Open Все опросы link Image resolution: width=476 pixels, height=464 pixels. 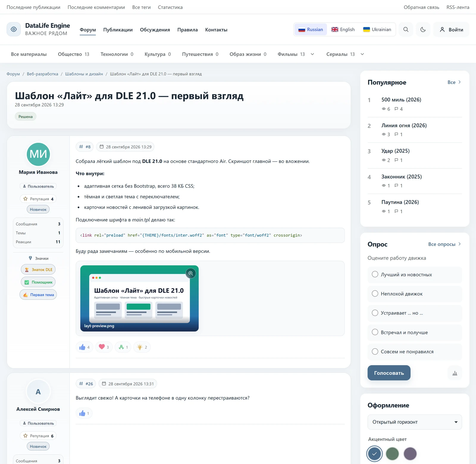(444, 244)
